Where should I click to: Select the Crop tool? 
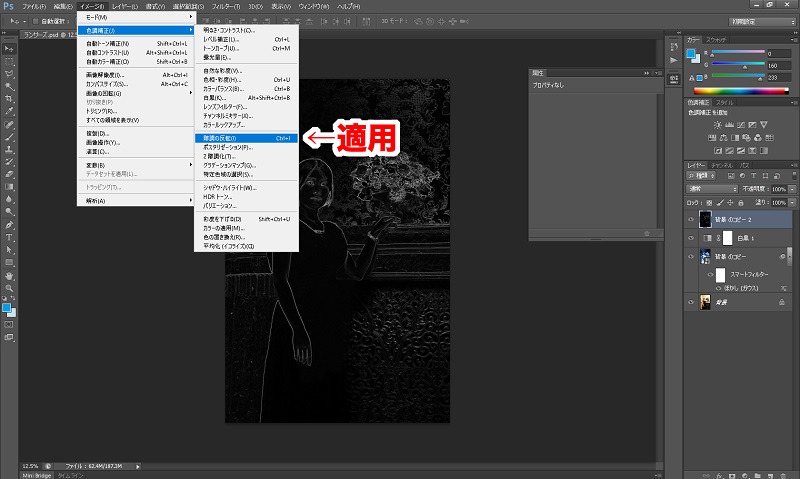coord(9,98)
